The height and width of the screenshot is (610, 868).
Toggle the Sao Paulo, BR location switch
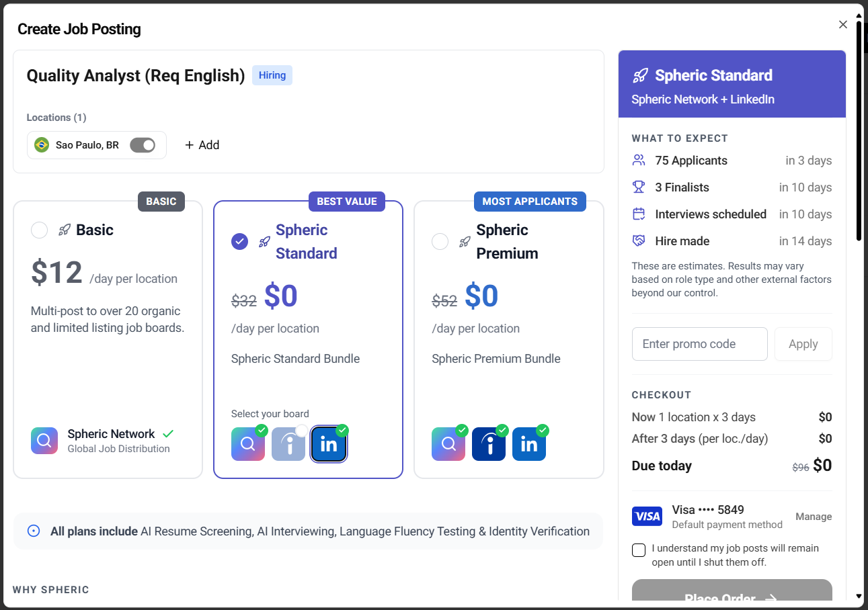coord(143,145)
